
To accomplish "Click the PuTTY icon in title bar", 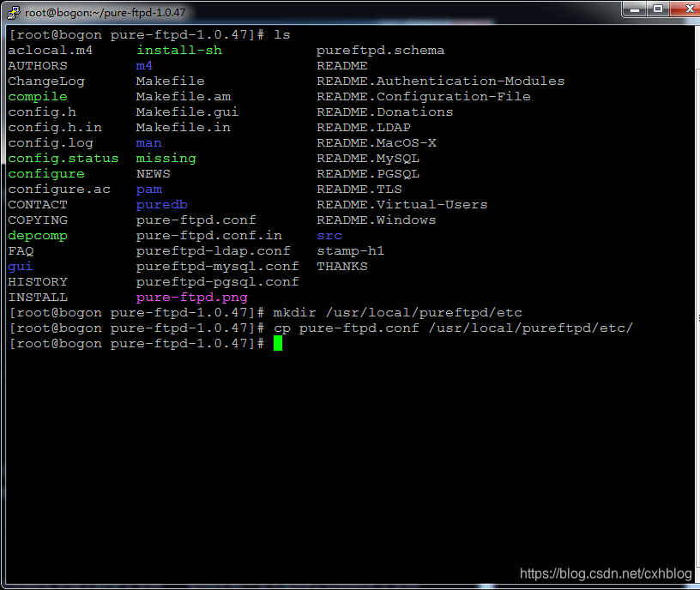I will [x=14, y=13].
